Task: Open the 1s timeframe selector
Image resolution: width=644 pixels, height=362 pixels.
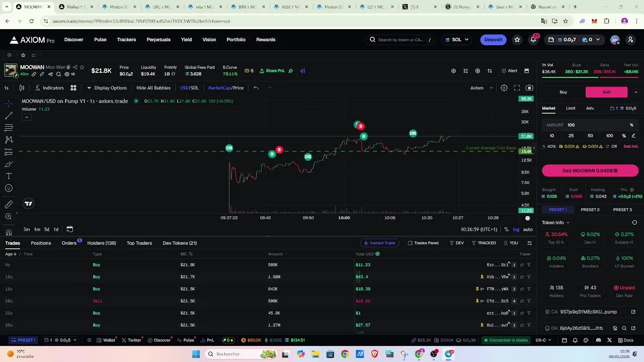Action: pyautogui.click(x=6, y=88)
